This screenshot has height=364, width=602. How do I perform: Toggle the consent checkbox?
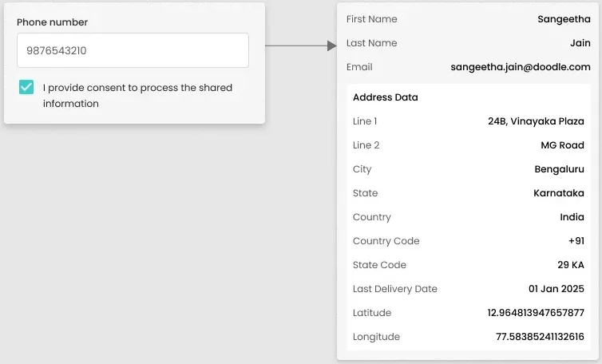pos(26,88)
